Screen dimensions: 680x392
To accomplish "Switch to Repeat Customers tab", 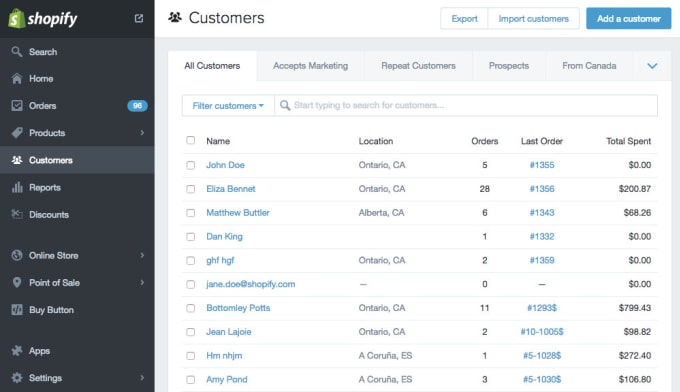I will point(418,66).
